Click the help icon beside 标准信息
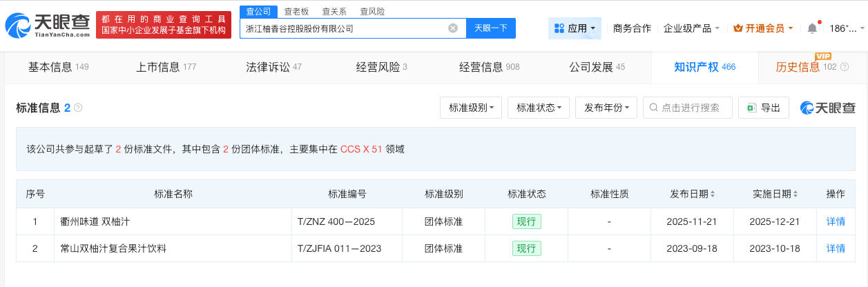Image resolution: width=868 pixels, height=287 pixels. [x=78, y=108]
